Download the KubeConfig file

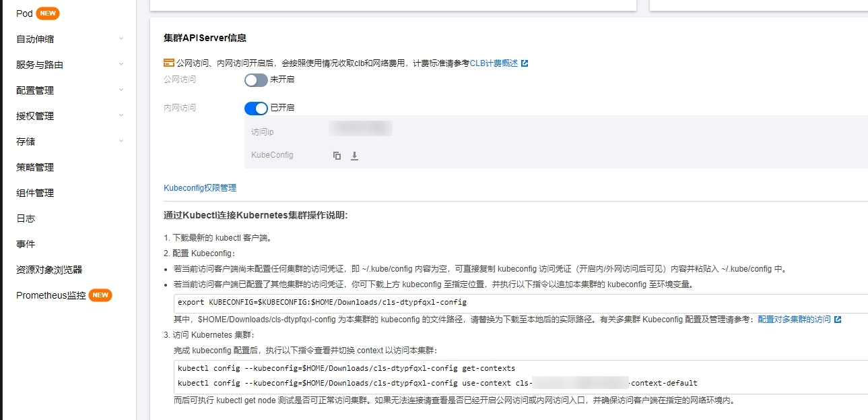point(355,156)
